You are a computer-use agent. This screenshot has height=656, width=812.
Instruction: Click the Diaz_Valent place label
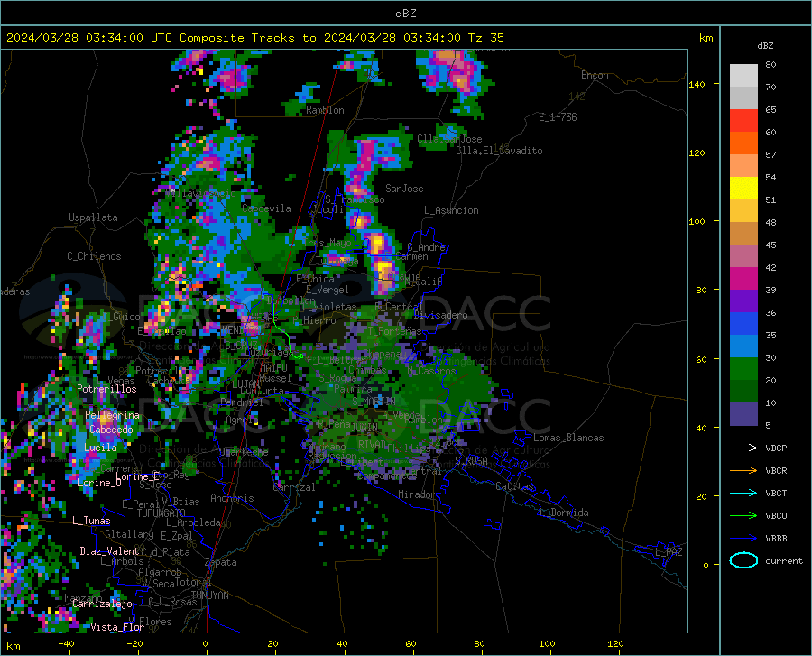(x=109, y=551)
